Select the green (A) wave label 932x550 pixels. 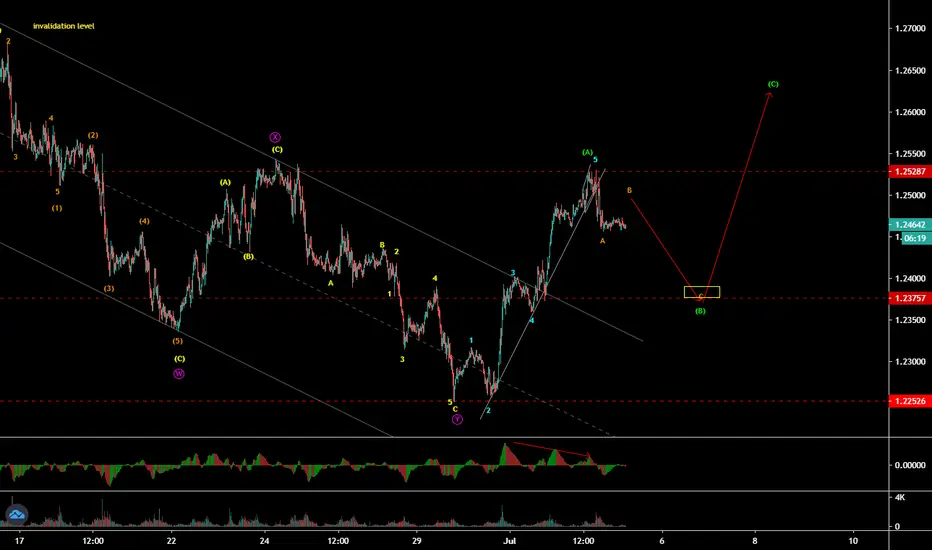point(587,153)
